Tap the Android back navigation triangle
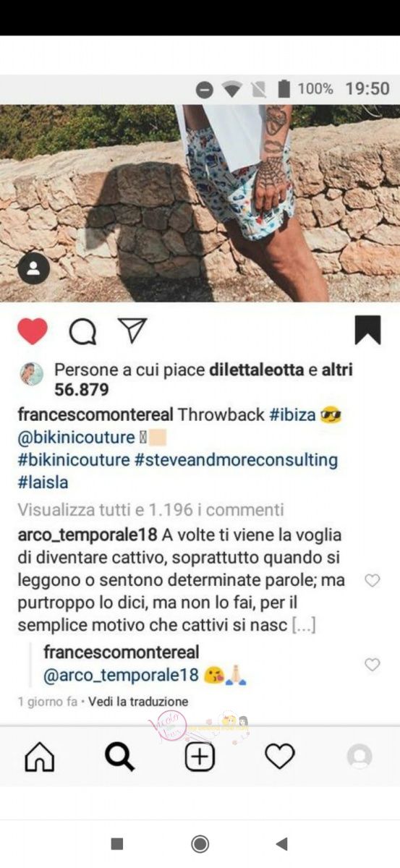The image size is (400, 868). point(282,843)
